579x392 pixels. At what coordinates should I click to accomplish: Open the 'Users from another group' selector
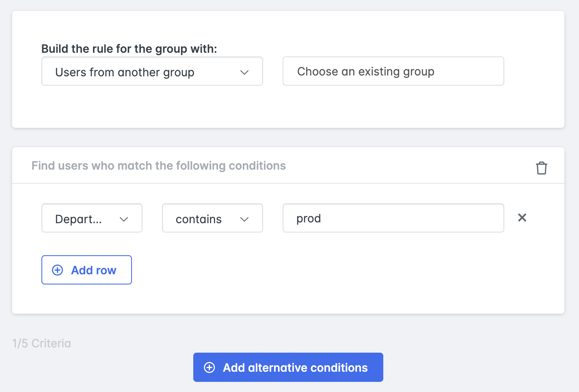pos(152,71)
